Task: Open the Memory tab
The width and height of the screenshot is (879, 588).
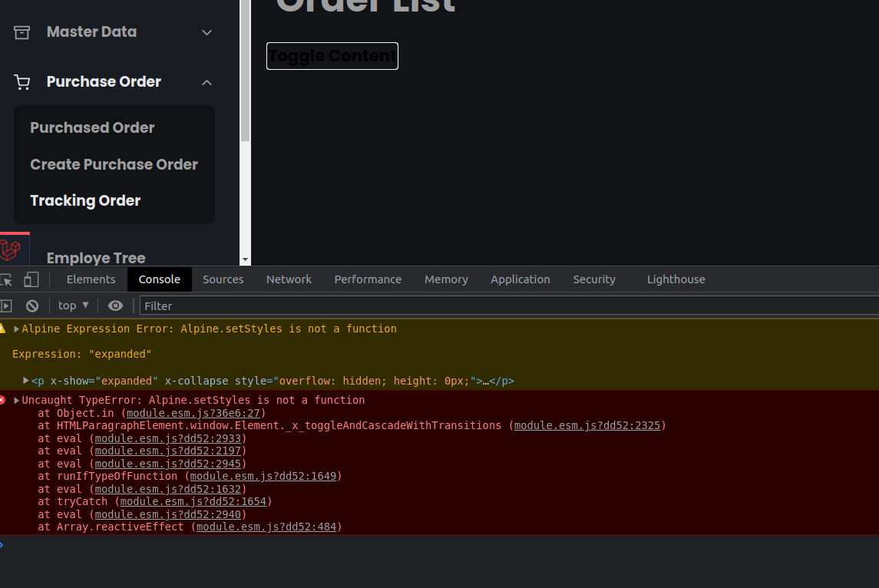Action: (446, 279)
